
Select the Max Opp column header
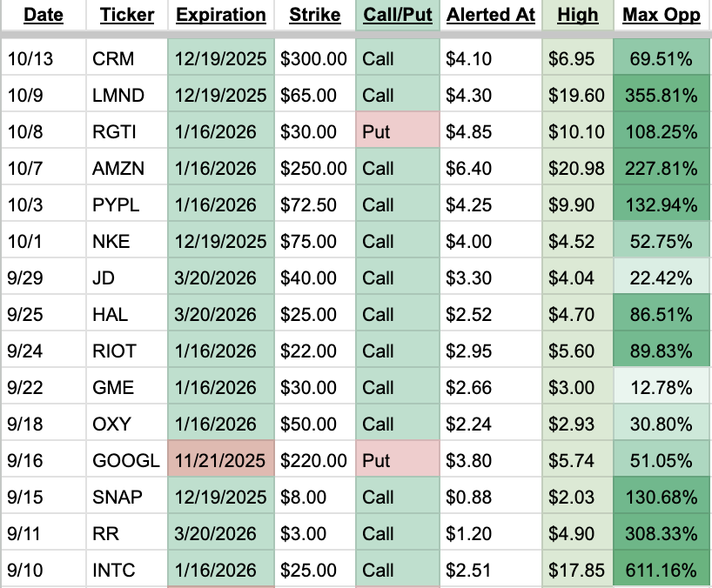(662, 15)
